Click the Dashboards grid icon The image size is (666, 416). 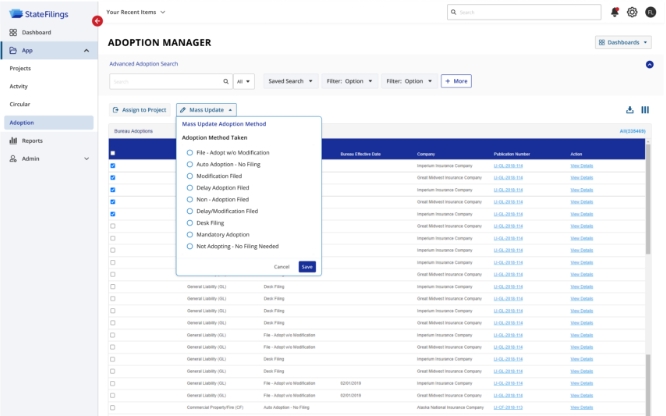pos(601,42)
